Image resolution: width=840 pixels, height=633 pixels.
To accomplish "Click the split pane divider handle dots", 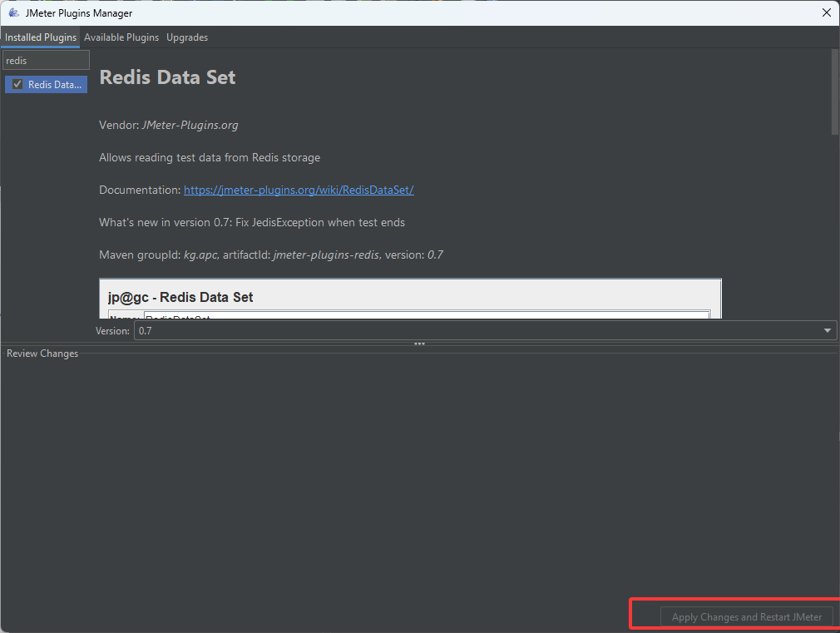I will (419, 344).
